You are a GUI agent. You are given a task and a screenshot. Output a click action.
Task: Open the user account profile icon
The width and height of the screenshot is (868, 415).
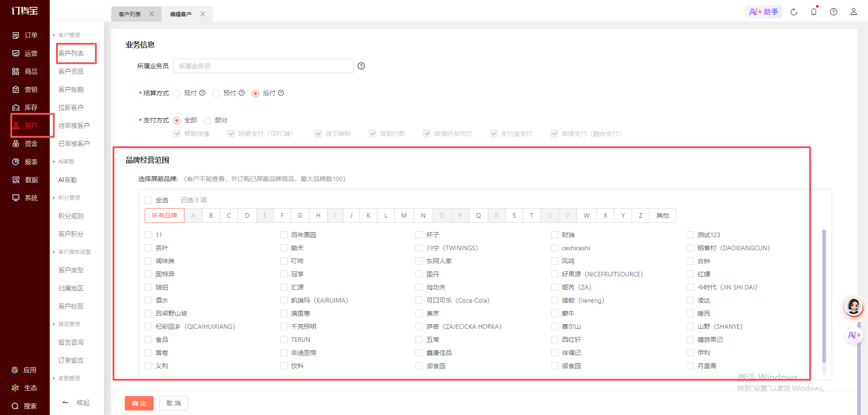[854, 12]
